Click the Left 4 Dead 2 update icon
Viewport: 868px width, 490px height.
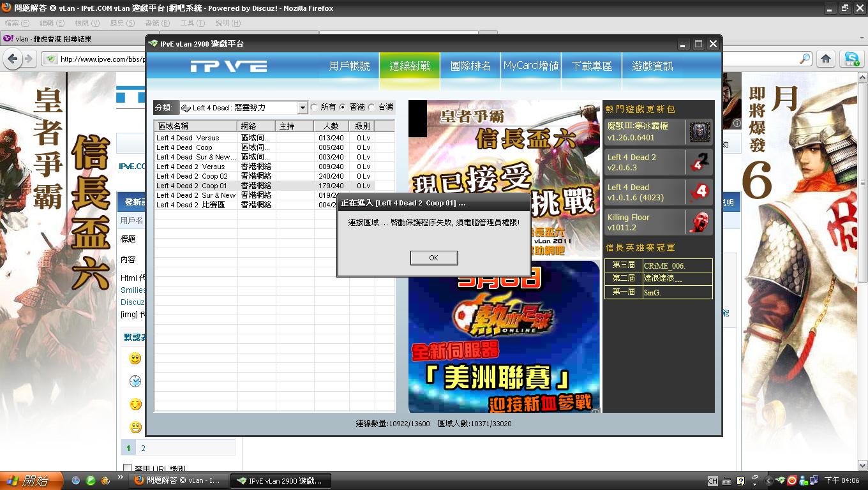pyautogui.click(x=700, y=162)
